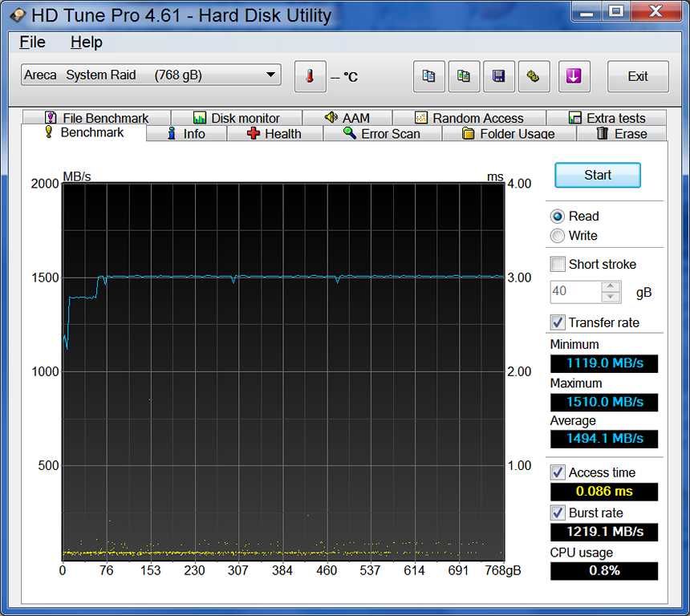Close the HD Tune Pro window

656,12
